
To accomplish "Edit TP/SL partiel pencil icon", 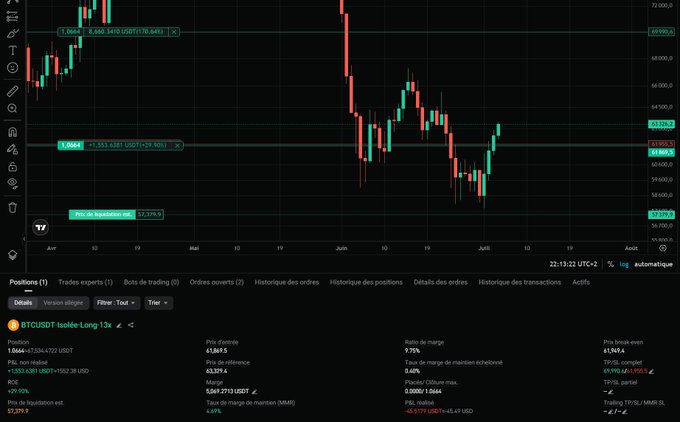I will point(611,392).
